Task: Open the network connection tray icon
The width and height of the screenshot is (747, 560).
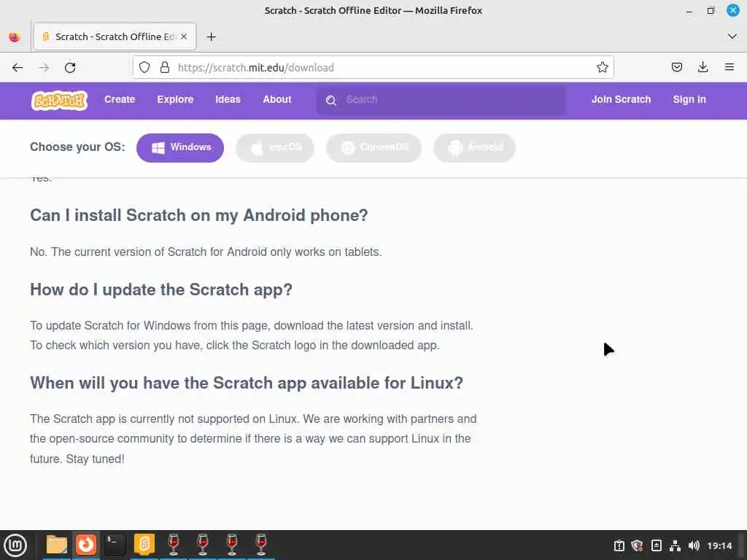Action: point(675,545)
